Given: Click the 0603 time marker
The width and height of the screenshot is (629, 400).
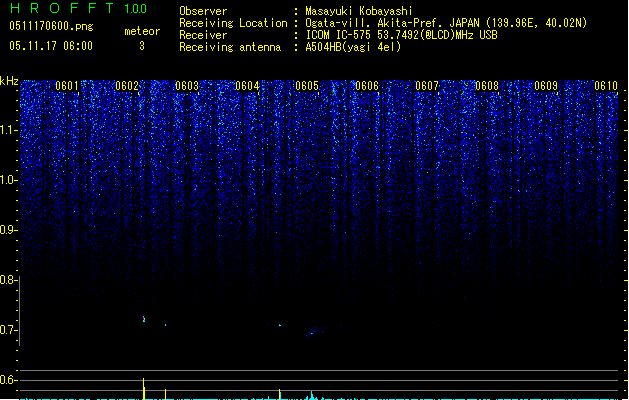Looking at the screenshot, I should [187, 86].
